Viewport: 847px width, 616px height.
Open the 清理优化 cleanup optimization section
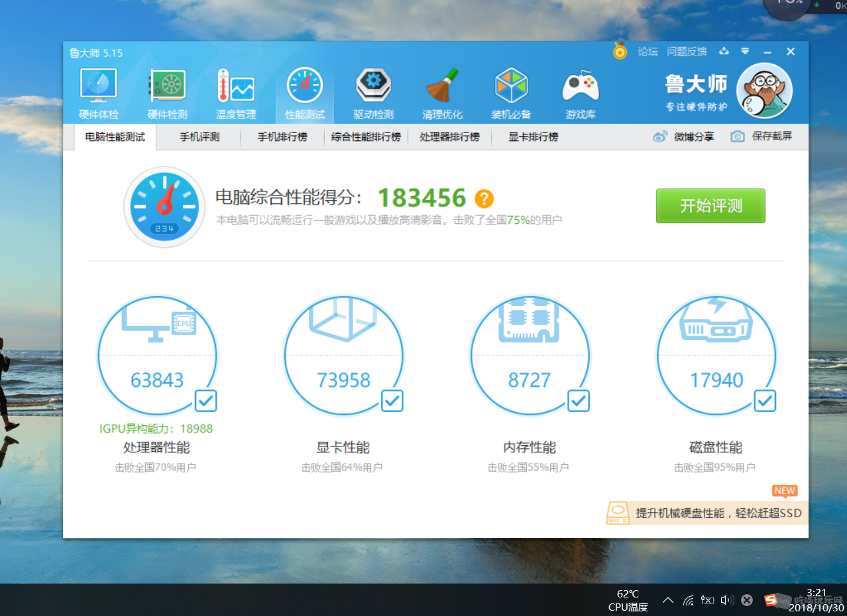442,94
